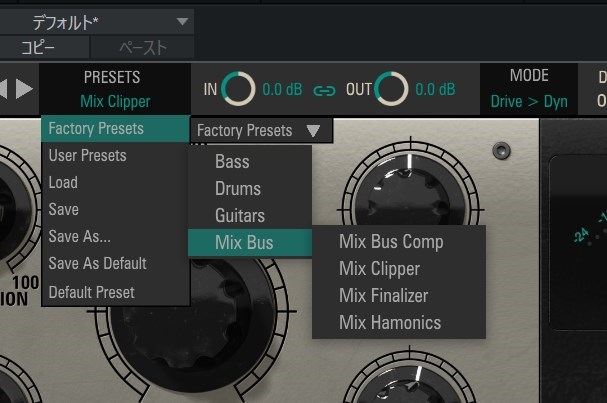Load the Mix Finalizer preset

383,296
